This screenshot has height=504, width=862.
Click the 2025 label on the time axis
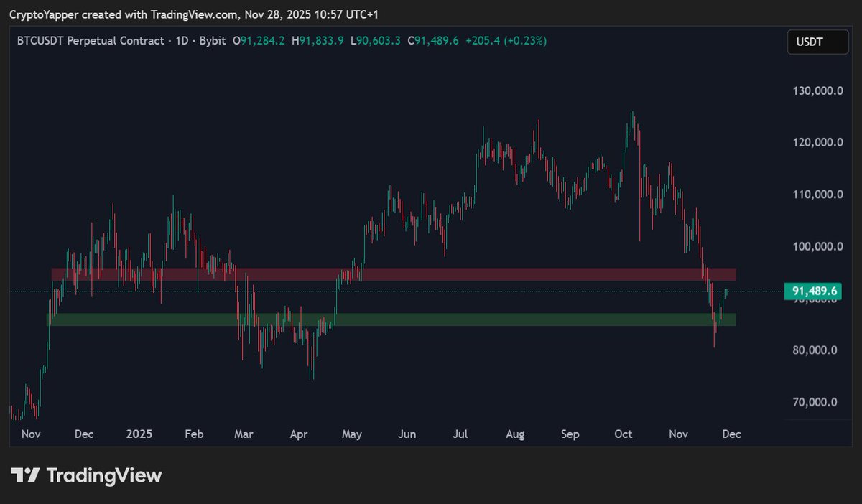click(x=139, y=434)
